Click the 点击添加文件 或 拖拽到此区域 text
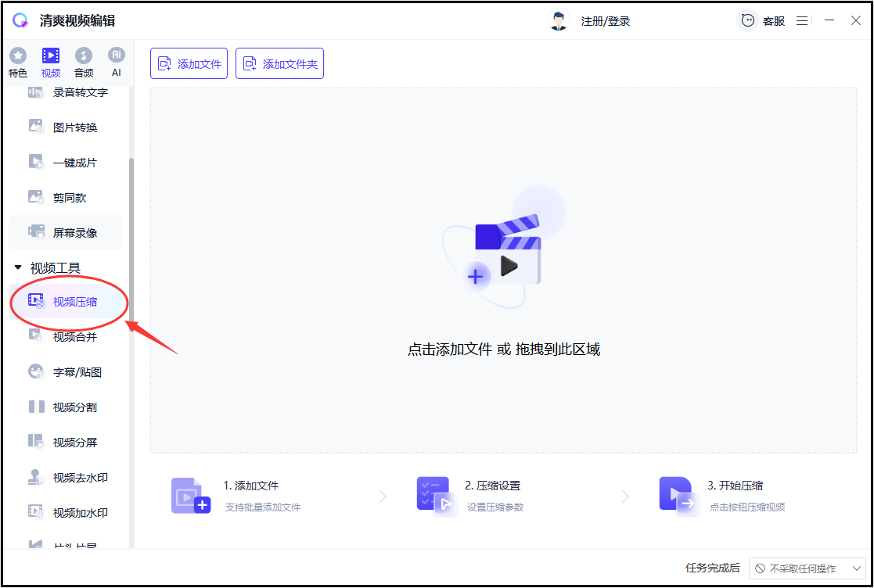This screenshot has height=588, width=874. point(504,350)
